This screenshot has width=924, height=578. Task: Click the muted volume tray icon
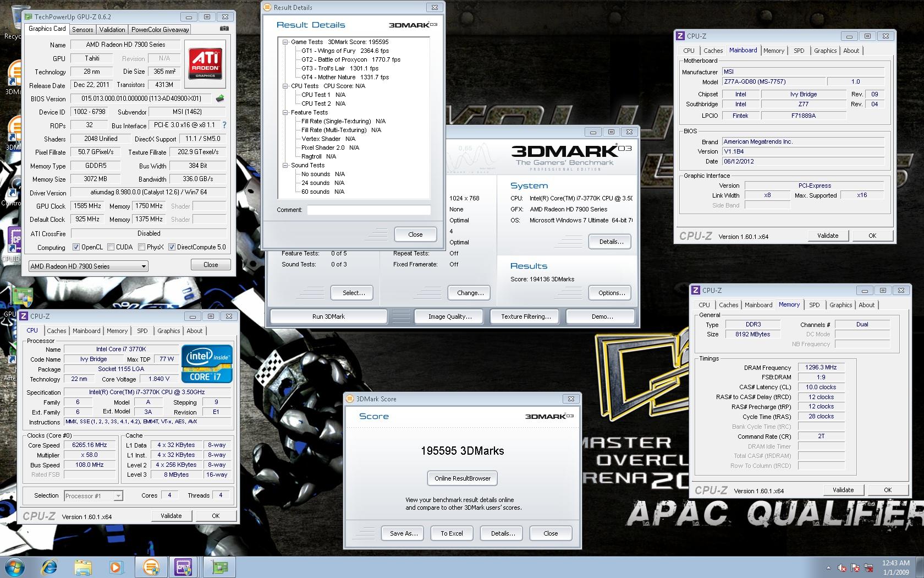[842, 568]
